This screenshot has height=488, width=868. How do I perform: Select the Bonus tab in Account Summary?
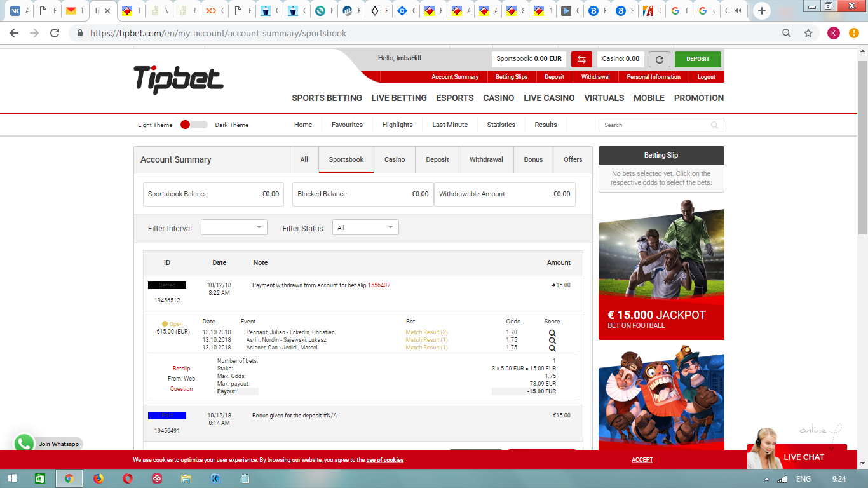(x=534, y=159)
